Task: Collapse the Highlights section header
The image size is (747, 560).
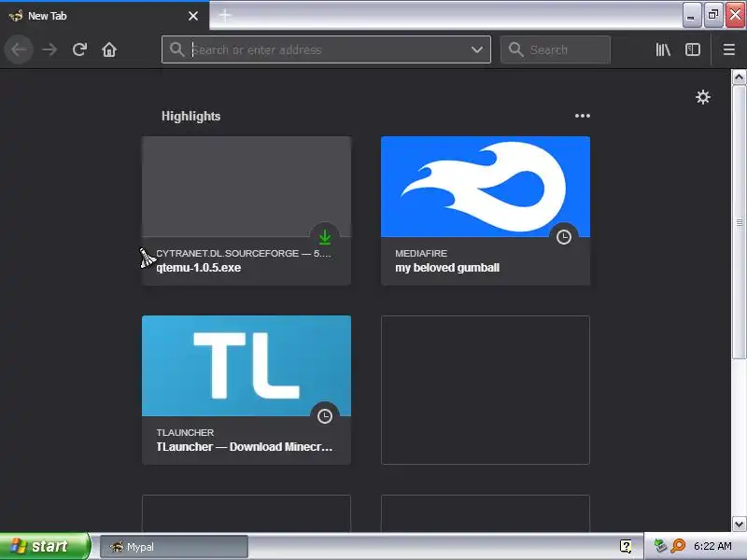Action: pos(190,116)
